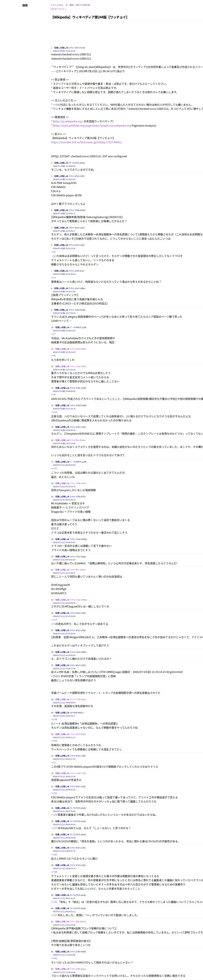Click the line "NJG PAM Group3333" in post 3
The height and width of the screenshot is (980, 203).
point(63,183)
